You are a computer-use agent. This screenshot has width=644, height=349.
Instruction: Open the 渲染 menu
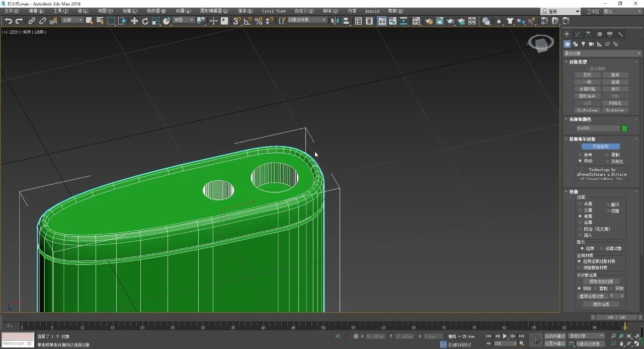click(245, 11)
